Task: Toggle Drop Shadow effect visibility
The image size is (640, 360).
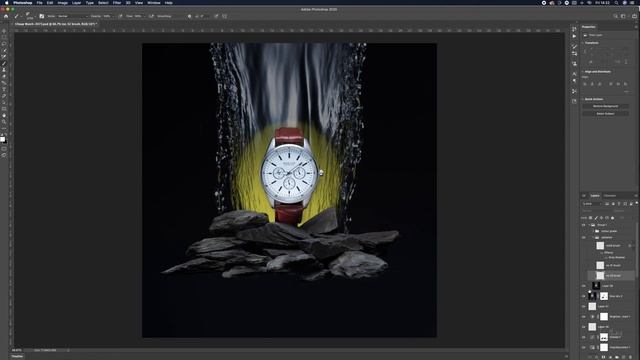Action: pyautogui.click(x=606, y=258)
